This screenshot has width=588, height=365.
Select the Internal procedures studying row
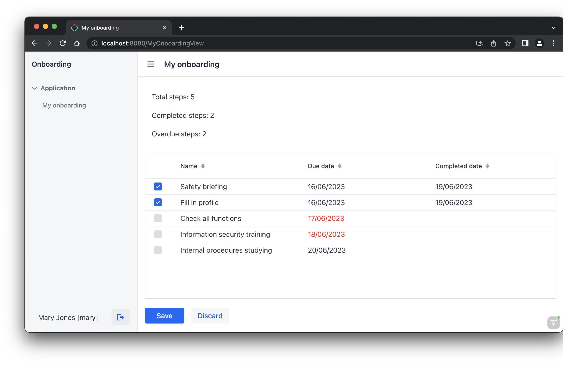point(226,250)
